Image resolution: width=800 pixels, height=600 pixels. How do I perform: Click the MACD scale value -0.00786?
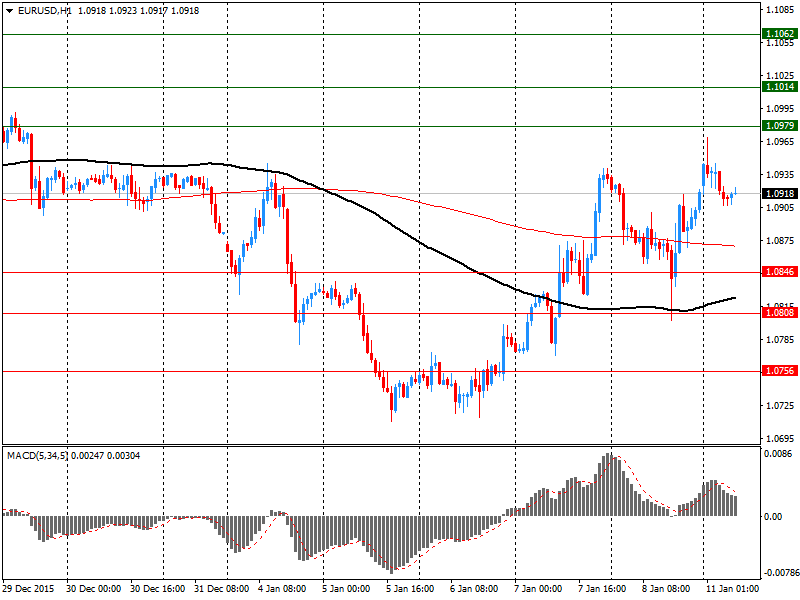[x=781, y=573]
